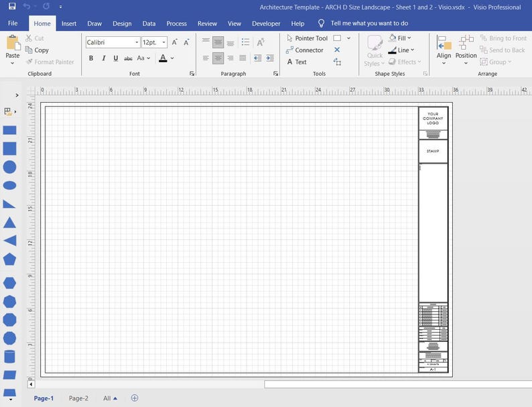Click the font color A swatch

point(163,58)
